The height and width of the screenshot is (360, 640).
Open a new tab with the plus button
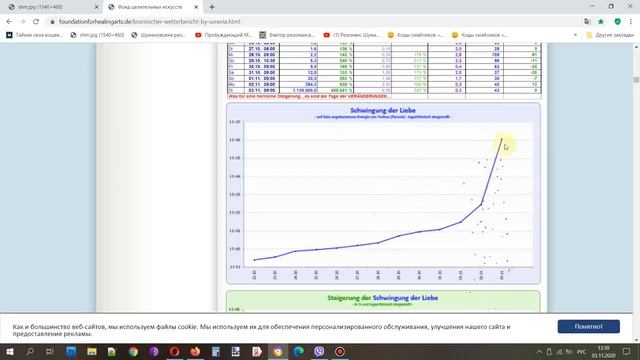click(212, 7)
